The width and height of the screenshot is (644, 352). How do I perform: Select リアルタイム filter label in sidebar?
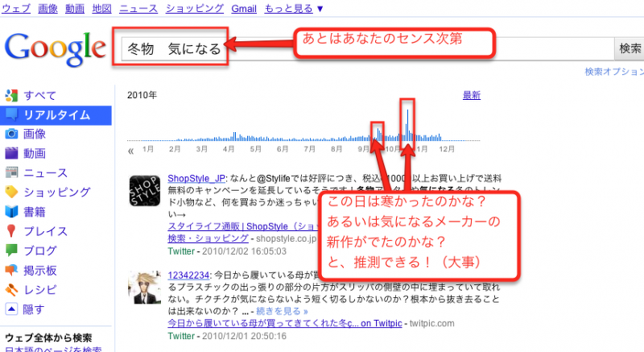click(x=56, y=115)
